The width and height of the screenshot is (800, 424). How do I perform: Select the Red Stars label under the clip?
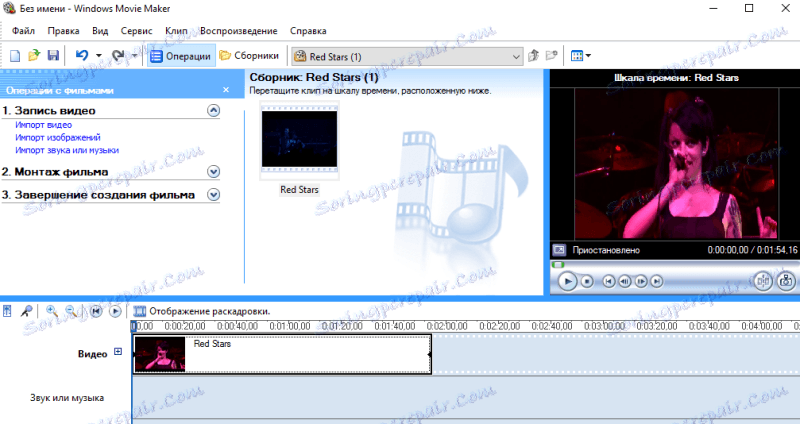click(x=299, y=190)
